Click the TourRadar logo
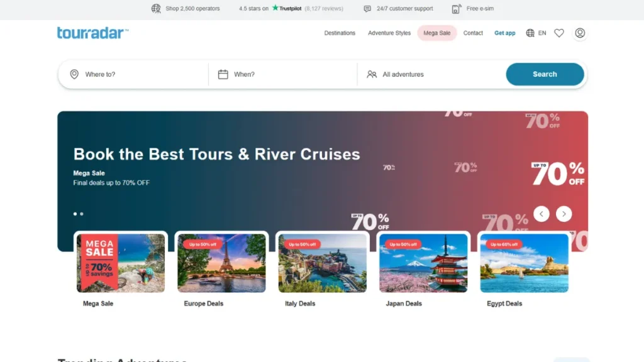 point(93,33)
